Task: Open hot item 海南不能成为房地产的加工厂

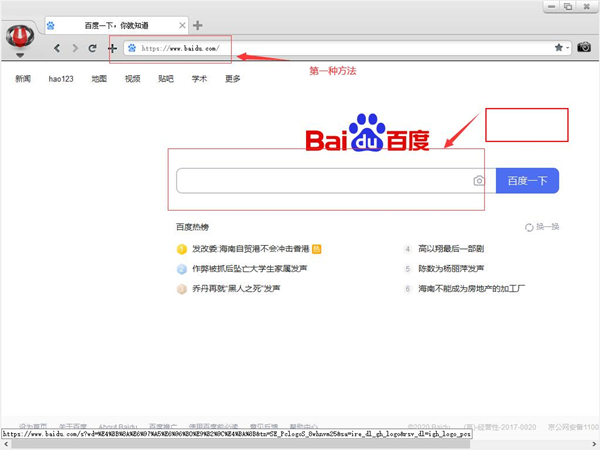Action: pos(471,289)
